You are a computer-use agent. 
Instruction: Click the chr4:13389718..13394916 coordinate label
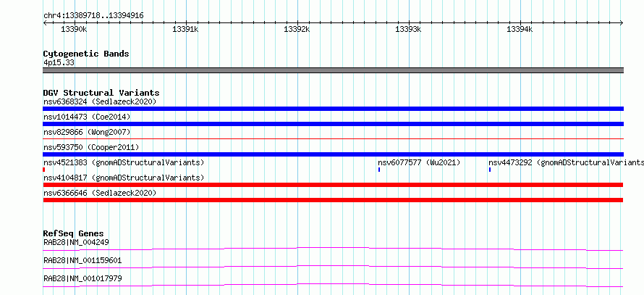click(x=93, y=16)
